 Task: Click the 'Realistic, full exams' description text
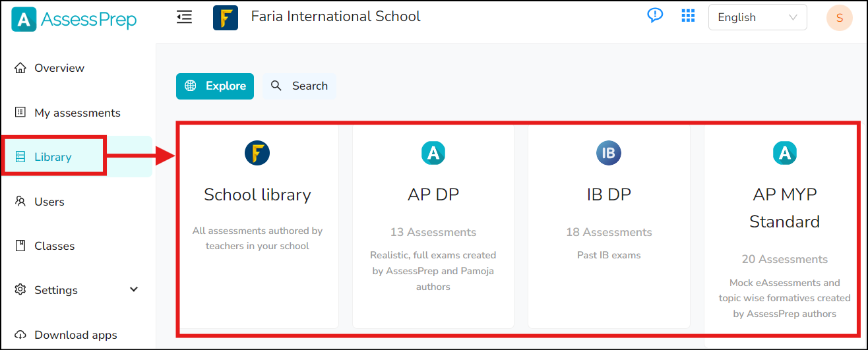(433, 271)
